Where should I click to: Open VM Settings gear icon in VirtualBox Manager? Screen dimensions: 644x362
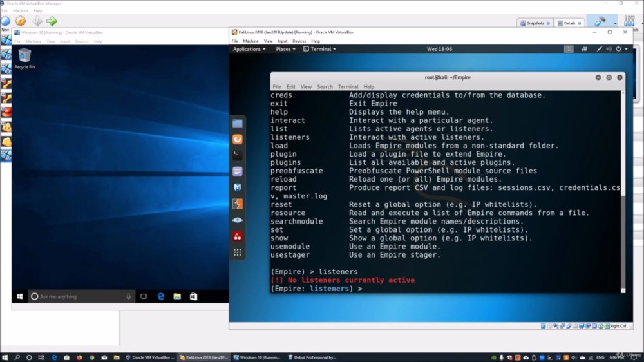21,21
